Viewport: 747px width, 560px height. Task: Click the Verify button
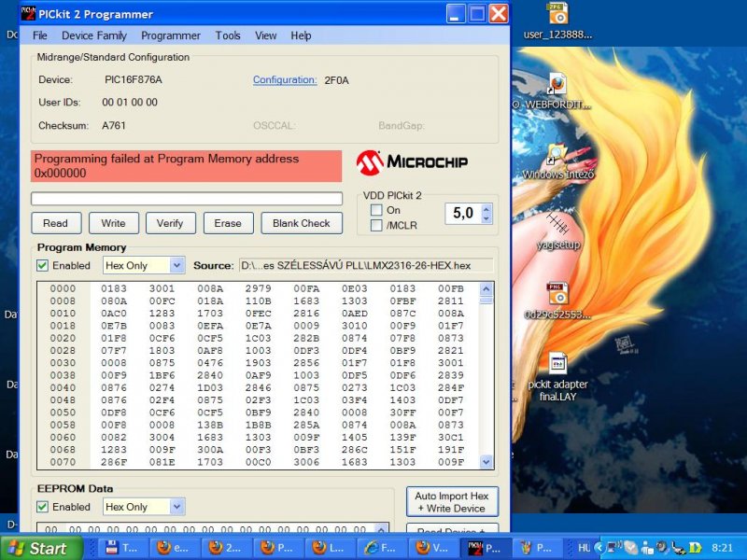pyautogui.click(x=170, y=223)
